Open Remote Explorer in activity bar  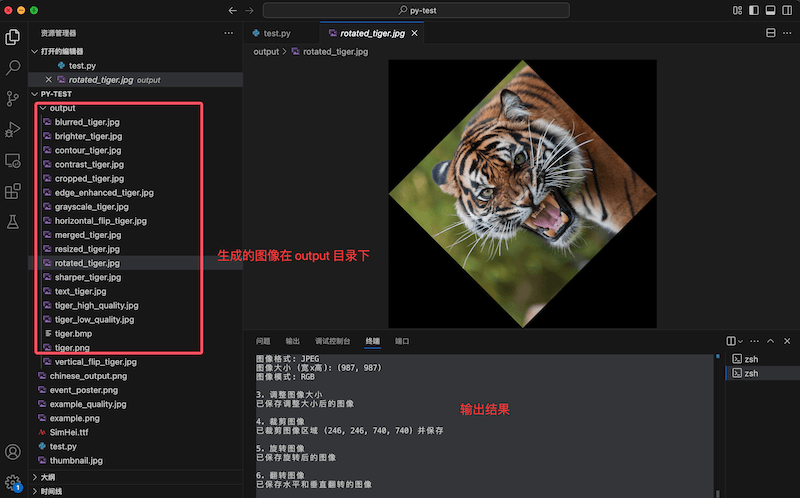[13, 160]
